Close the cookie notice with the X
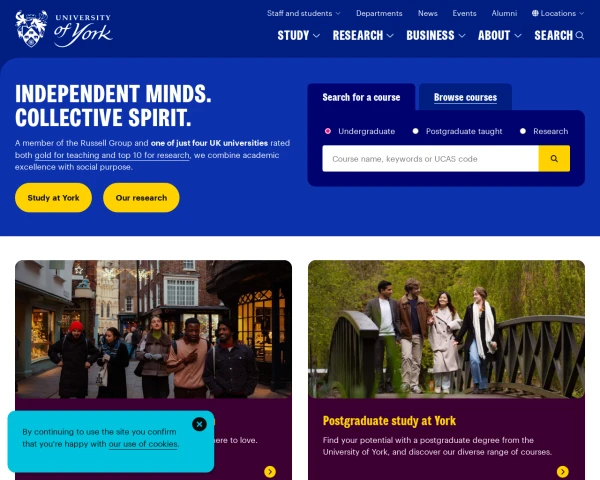 [x=199, y=424]
